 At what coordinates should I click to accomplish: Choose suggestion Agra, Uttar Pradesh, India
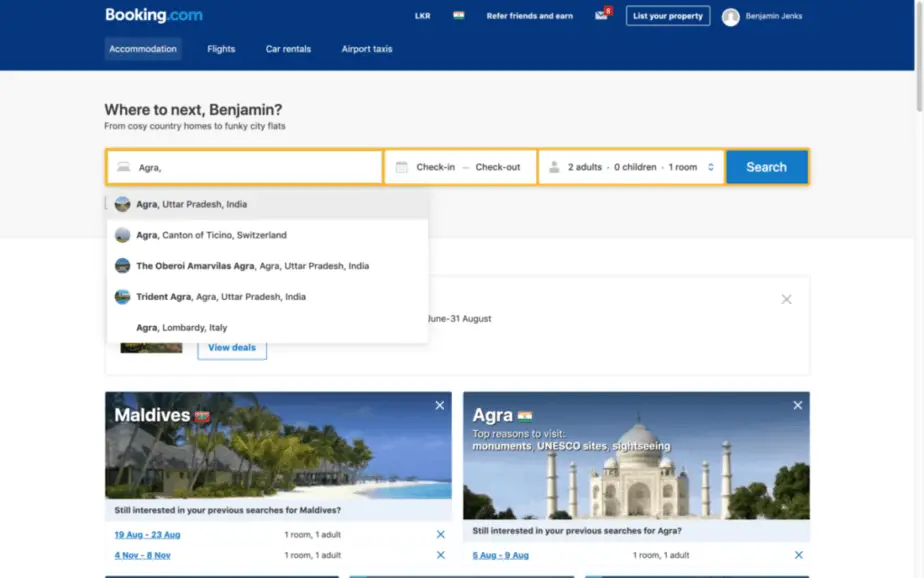coord(268,204)
